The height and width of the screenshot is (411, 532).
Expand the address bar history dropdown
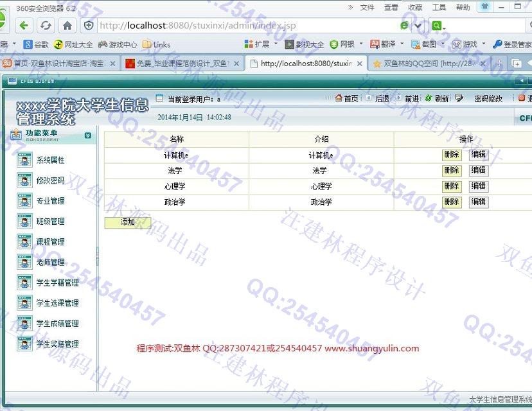tap(418, 26)
